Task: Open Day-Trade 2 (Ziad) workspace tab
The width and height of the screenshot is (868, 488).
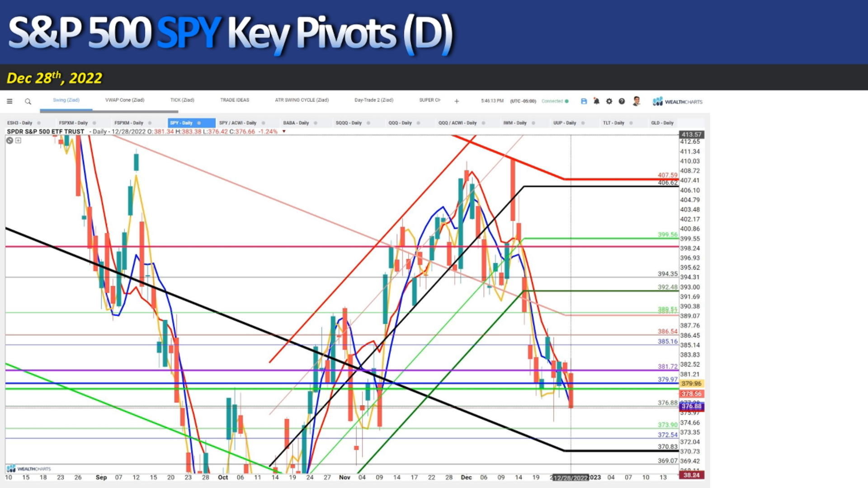Action: pos(374,100)
